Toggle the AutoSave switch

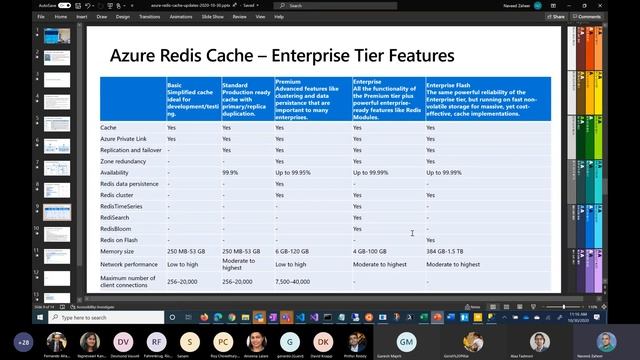tap(64, 6)
